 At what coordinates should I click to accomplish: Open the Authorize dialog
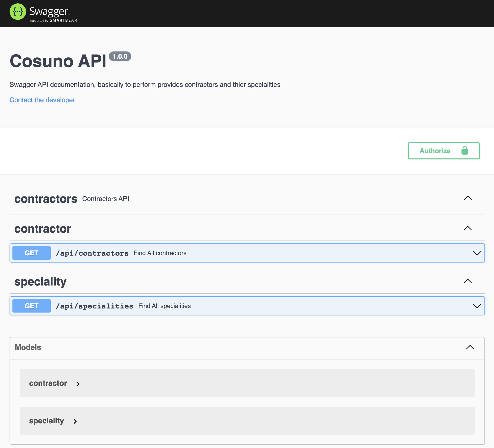pos(444,151)
